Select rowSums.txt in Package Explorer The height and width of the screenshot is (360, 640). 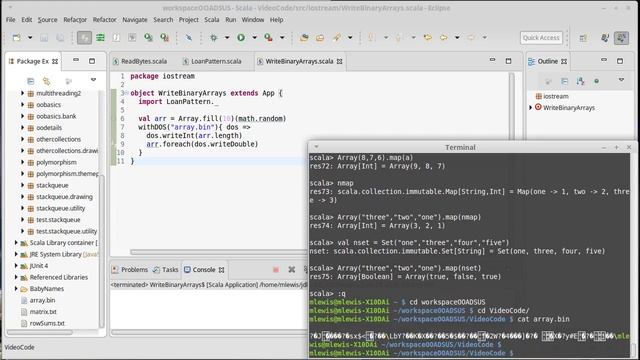[47, 323]
